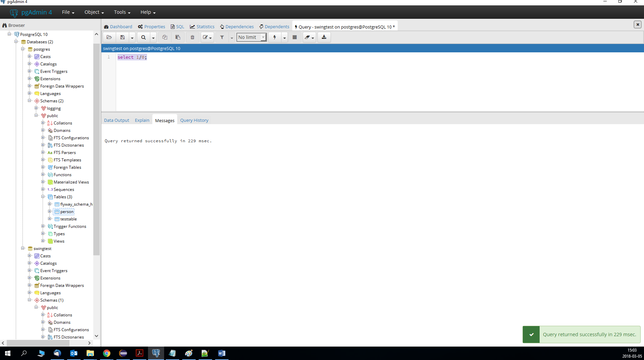This screenshot has width=644, height=360.
Task: Save the query with the floppy icon
Action: (122, 37)
